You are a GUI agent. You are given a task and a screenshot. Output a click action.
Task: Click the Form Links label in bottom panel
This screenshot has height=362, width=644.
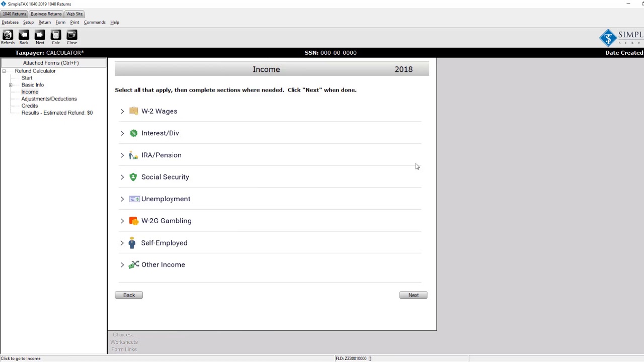(124, 349)
